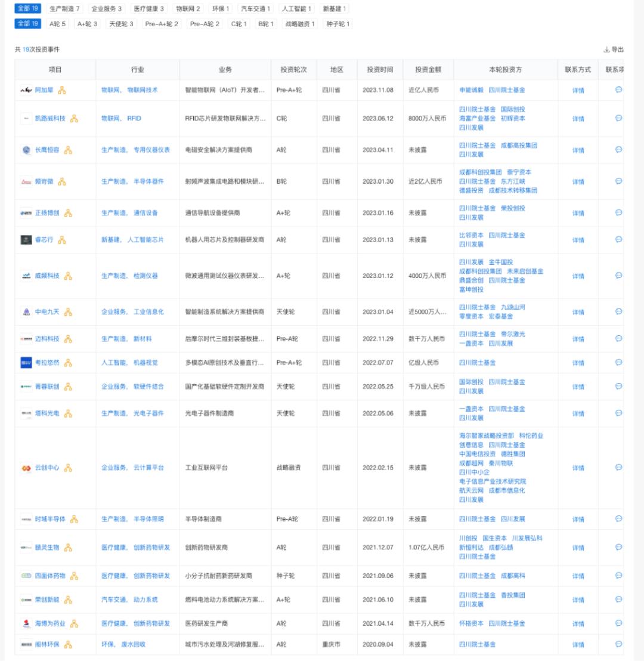Filter by 企业服务 3 industry
644x661 pixels.
pos(107,9)
